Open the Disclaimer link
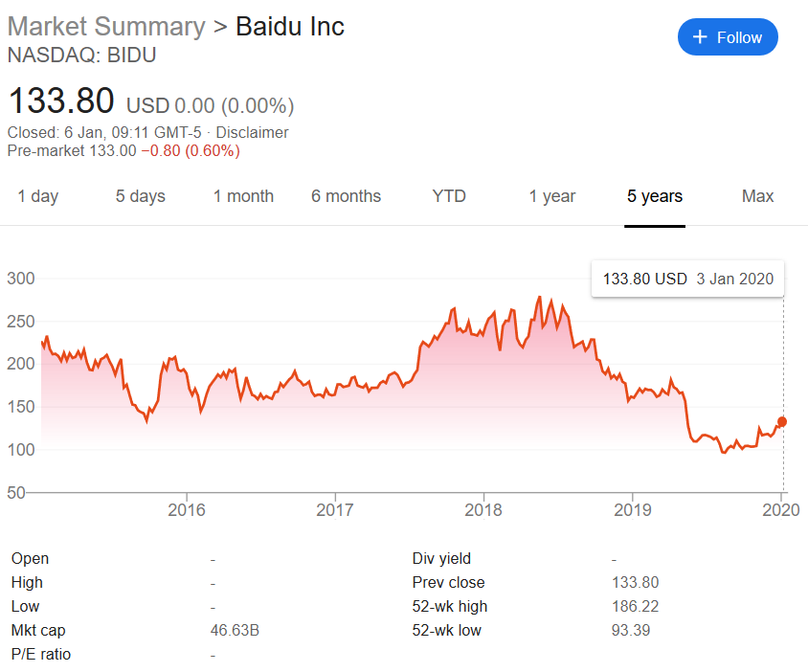The width and height of the screenshot is (808, 672). pos(253,133)
